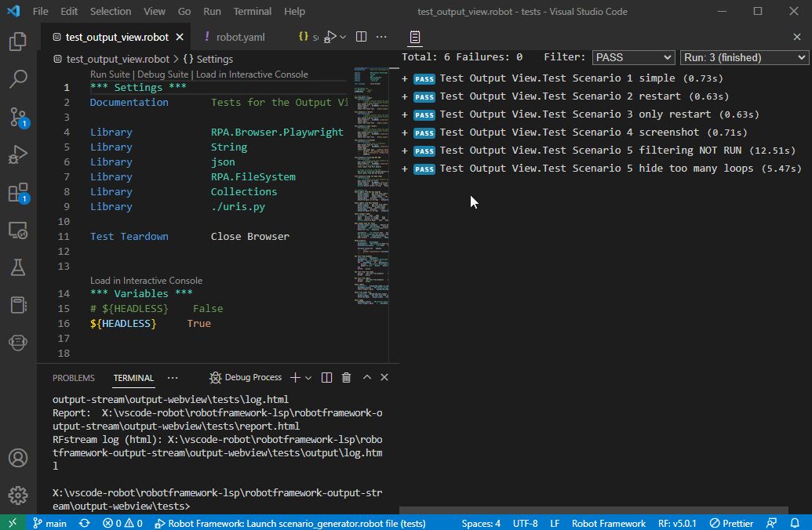
Task: Open the Extensions view
Action: pos(18,193)
